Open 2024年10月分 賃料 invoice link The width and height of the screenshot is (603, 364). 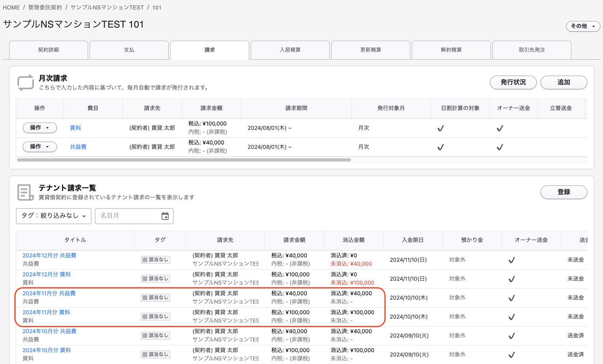pyautogui.click(x=47, y=350)
